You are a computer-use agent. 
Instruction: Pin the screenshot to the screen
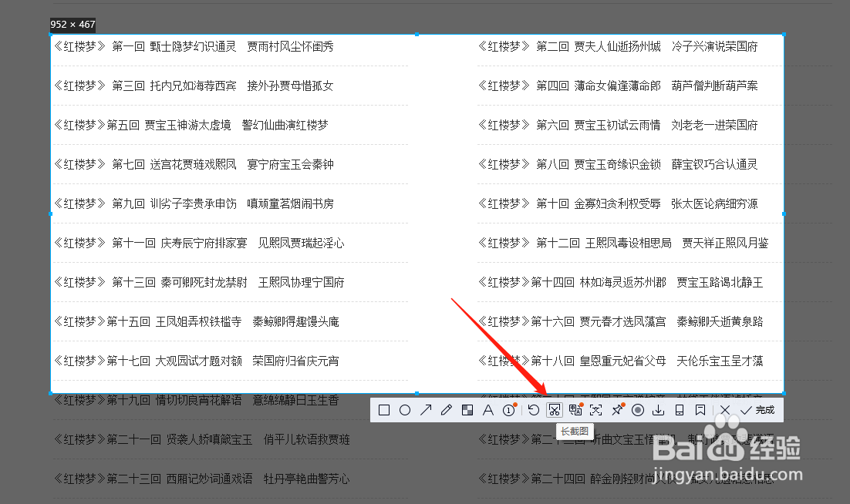pyautogui.click(x=617, y=410)
